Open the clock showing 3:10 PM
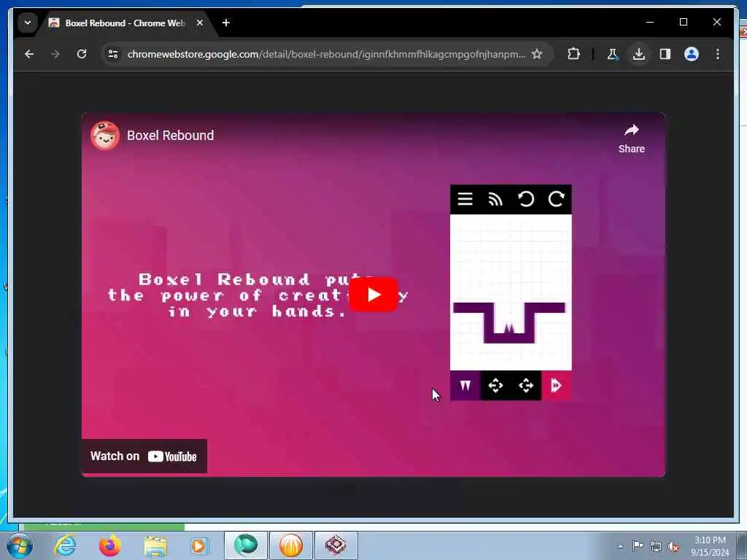 [710, 546]
